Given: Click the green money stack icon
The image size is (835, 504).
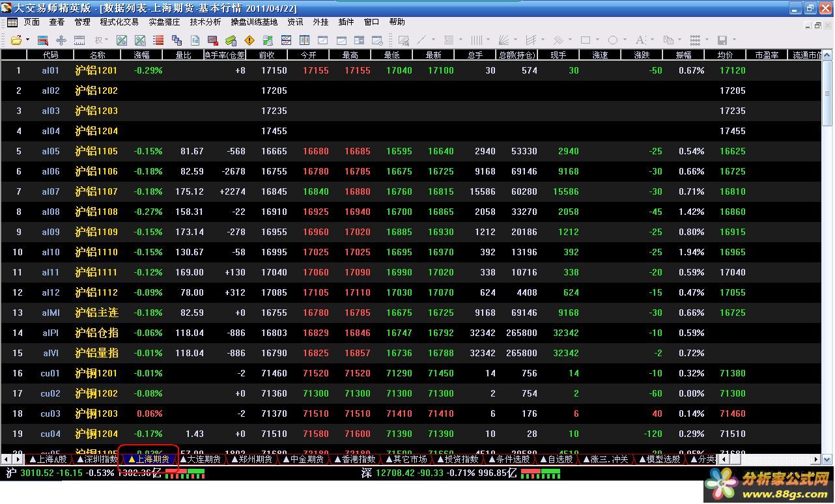Looking at the screenshot, I should pyautogui.click(x=231, y=40).
